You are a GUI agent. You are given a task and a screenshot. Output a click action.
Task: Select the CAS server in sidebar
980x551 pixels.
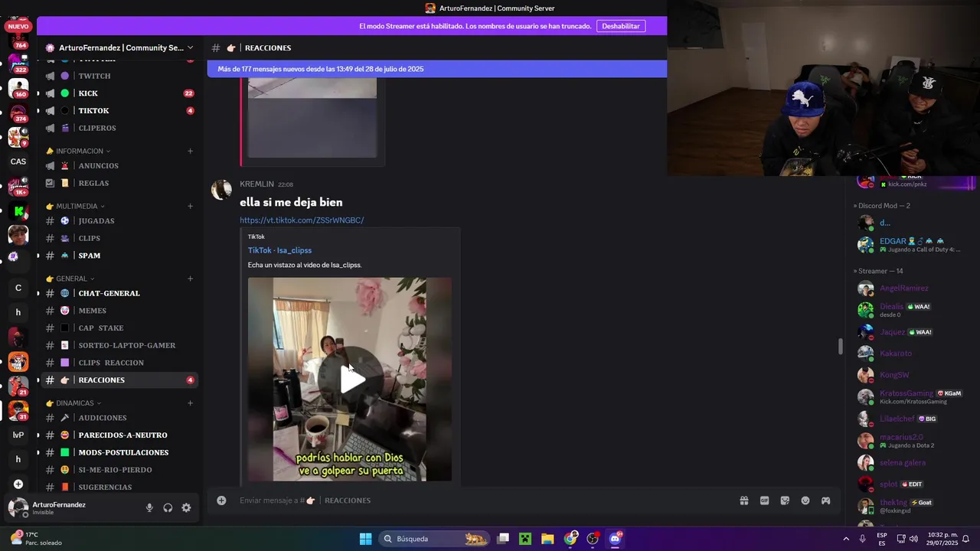[18, 161]
